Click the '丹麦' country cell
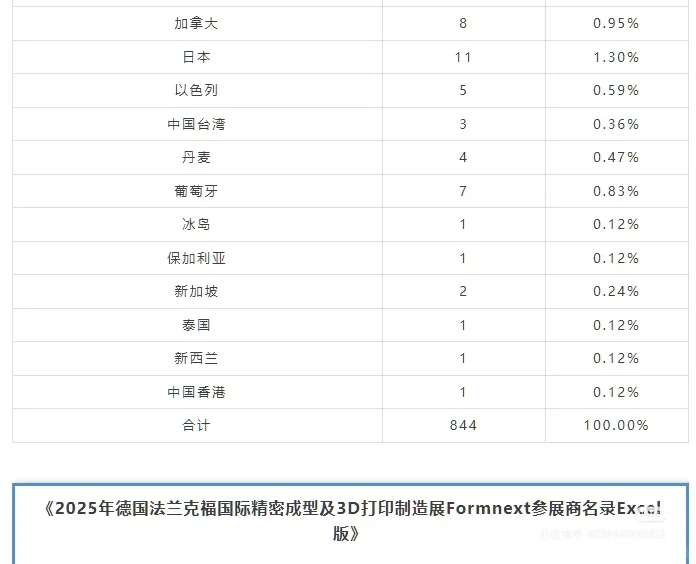 (196, 157)
